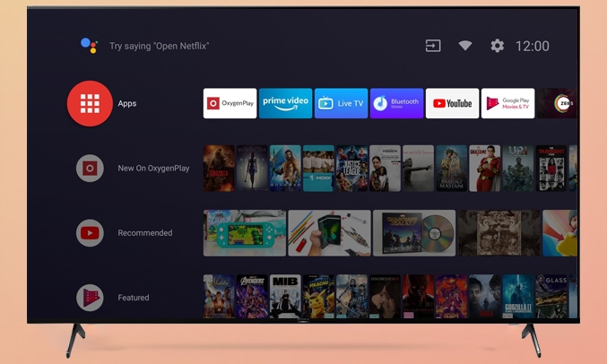607x364 pixels.
Task: Open the Disobedience movie poster
Action: [385, 297]
